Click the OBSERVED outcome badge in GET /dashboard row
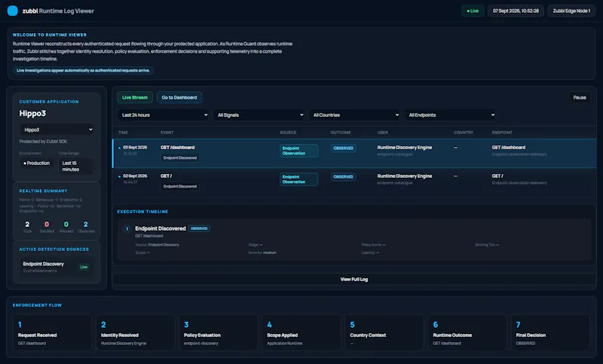This screenshot has width=603, height=364. (x=343, y=148)
